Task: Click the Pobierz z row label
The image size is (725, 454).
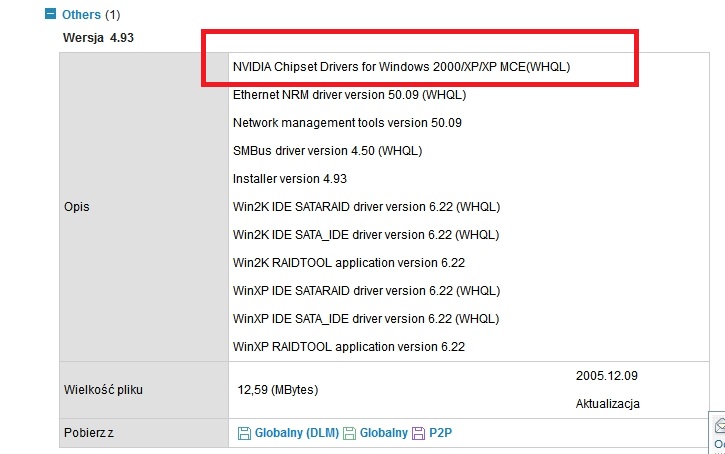Action: click(x=89, y=433)
